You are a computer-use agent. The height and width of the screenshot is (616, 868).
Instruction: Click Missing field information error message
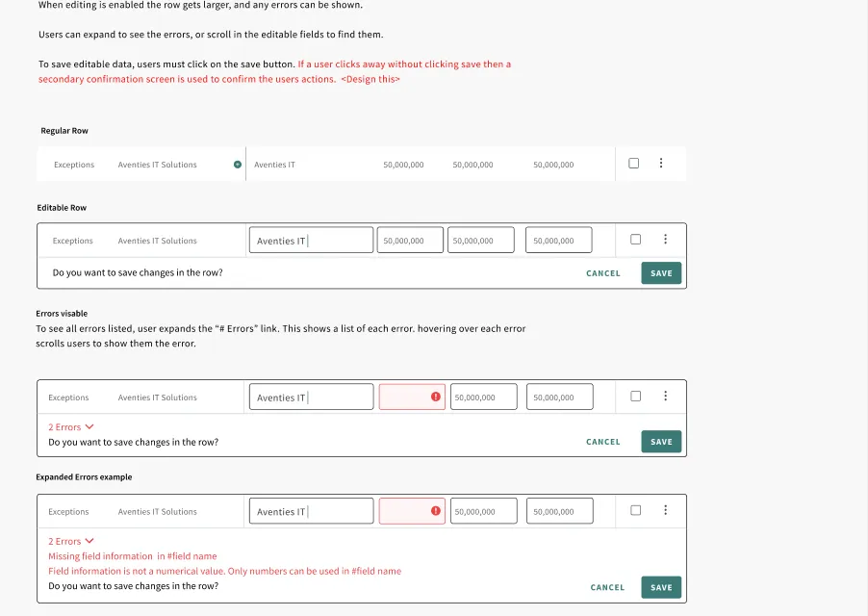[x=132, y=555]
